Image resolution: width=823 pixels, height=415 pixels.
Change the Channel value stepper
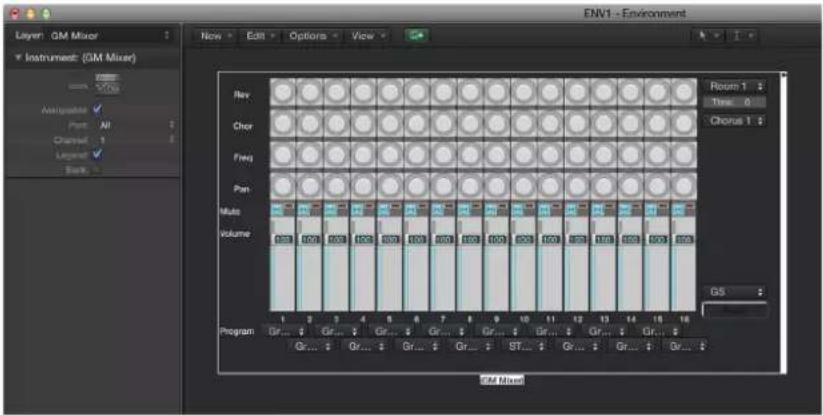[x=171, y=140]
